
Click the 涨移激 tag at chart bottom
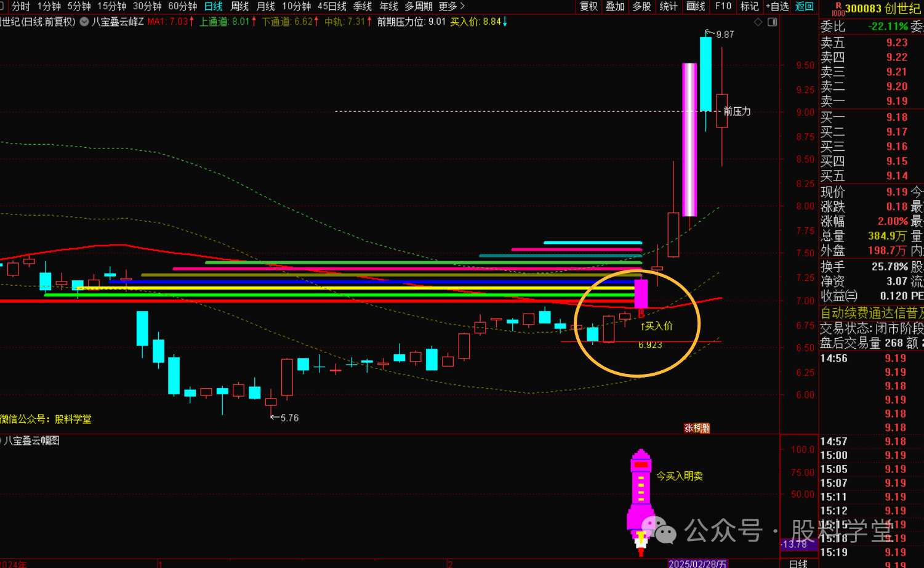tap(697, 428)
